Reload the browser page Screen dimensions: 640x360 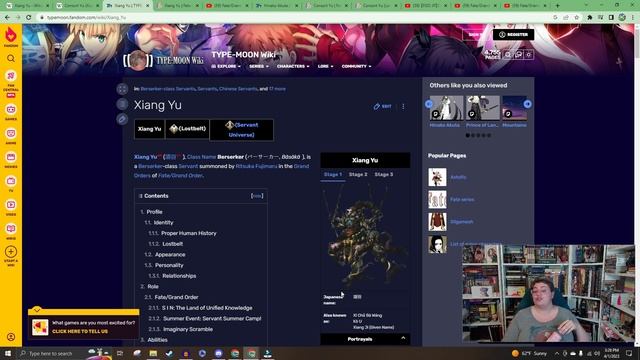29,18
